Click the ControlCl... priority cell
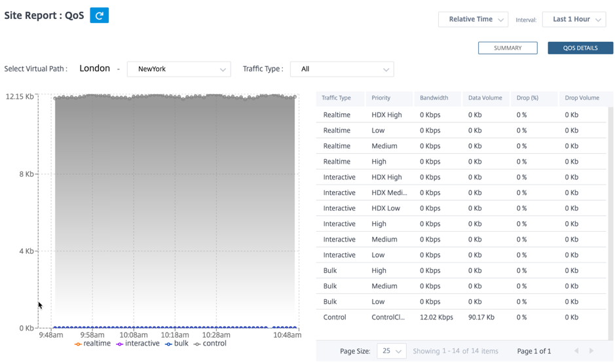 pyautogui.click(x=388, y=318)
